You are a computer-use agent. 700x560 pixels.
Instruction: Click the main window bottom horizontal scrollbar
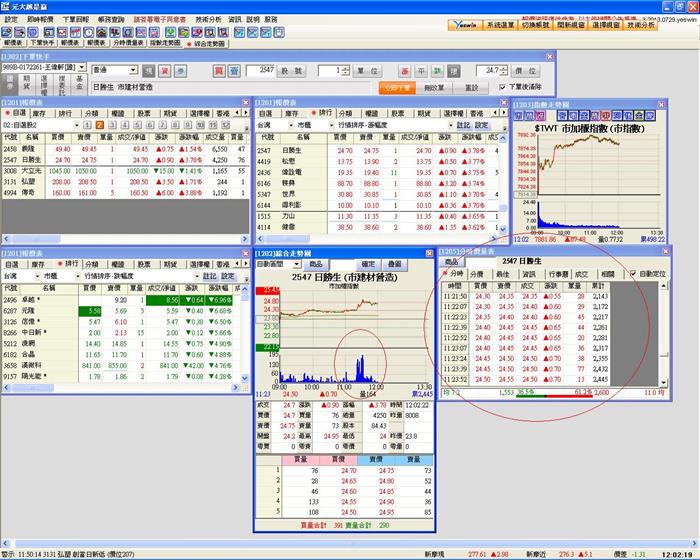point(350,543)
